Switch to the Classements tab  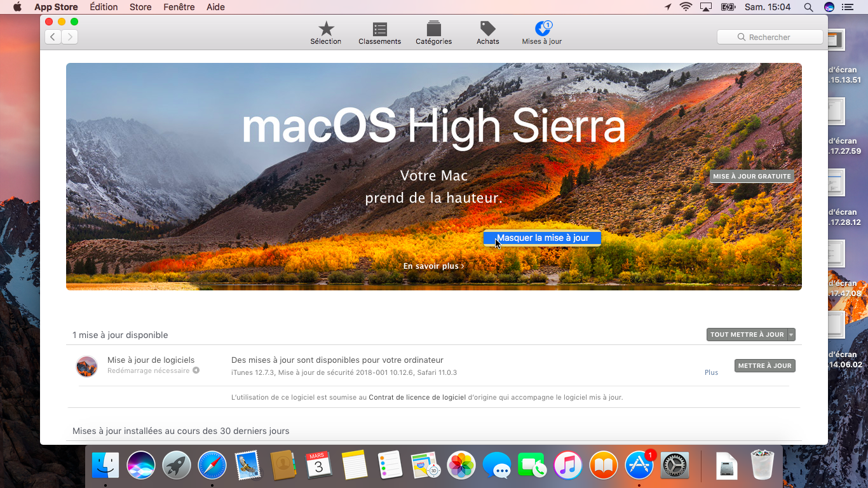pos(380,33)
